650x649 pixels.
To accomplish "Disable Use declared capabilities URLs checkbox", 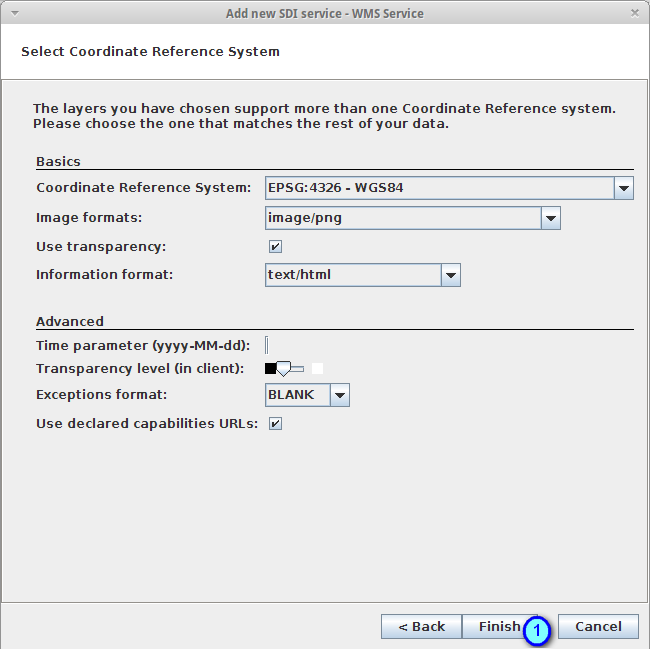I will pos(275,423).
